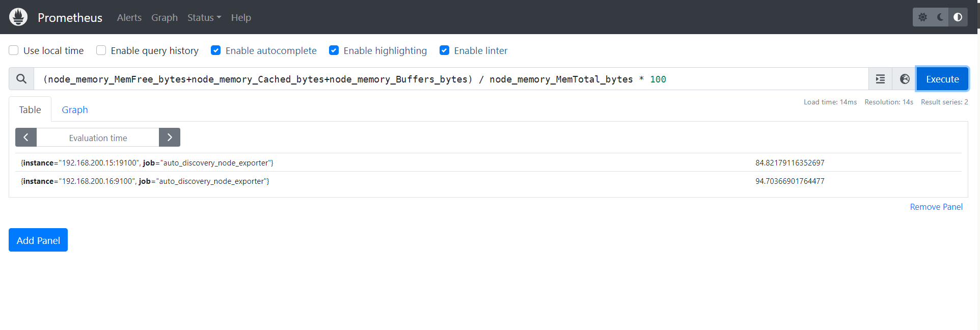Focus the PromQL expression input
This screenshot has width=980, height=330.
click(451, 79)
